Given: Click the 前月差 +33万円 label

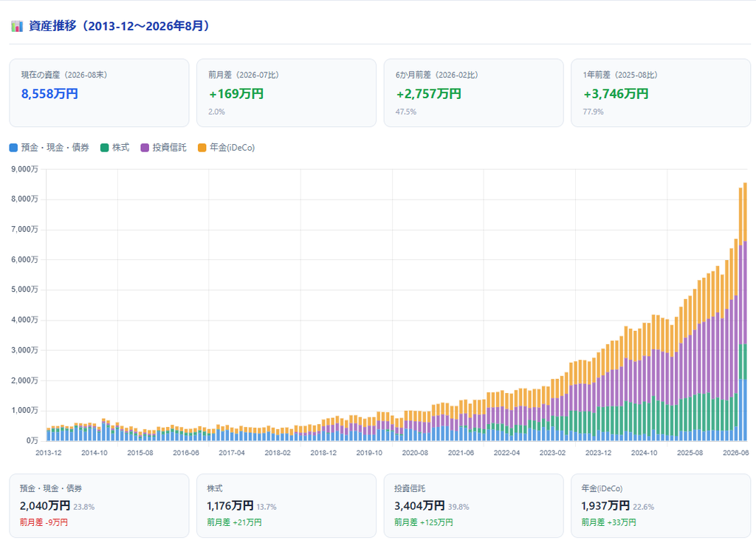Looking at the screenshot, I should (x=609, y=522).
